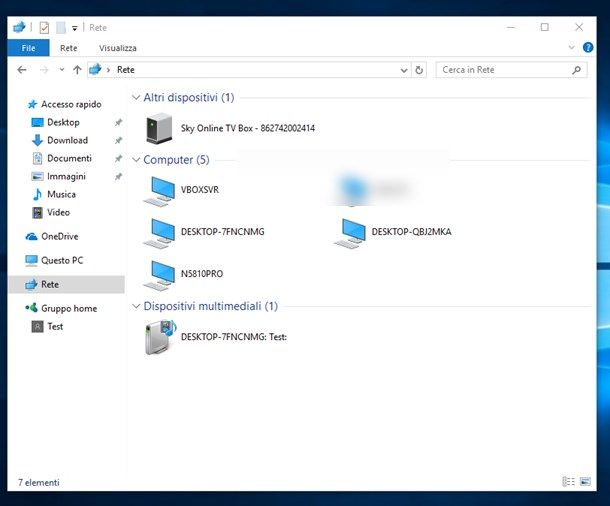The height and width of the screenshot is (506, 610).
Task: Open the Quick Access Toolbar customize arrow
Action: click(74, 28)
